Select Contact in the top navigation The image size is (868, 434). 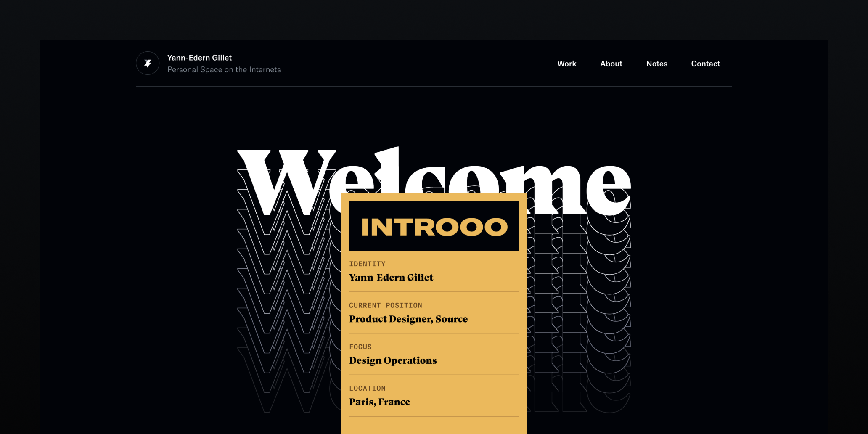705,64
